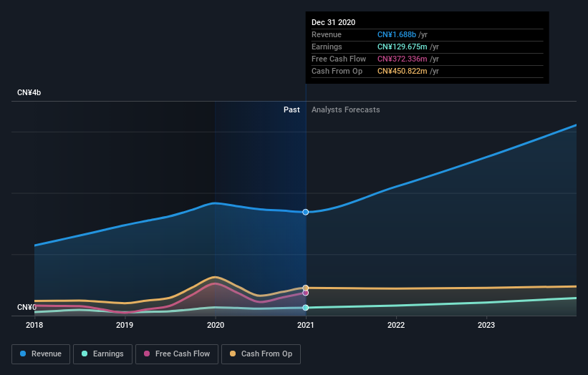Screen dimensions: 588x375
Task: Click the 2023 x-axis label
Action: click(486, 325)
